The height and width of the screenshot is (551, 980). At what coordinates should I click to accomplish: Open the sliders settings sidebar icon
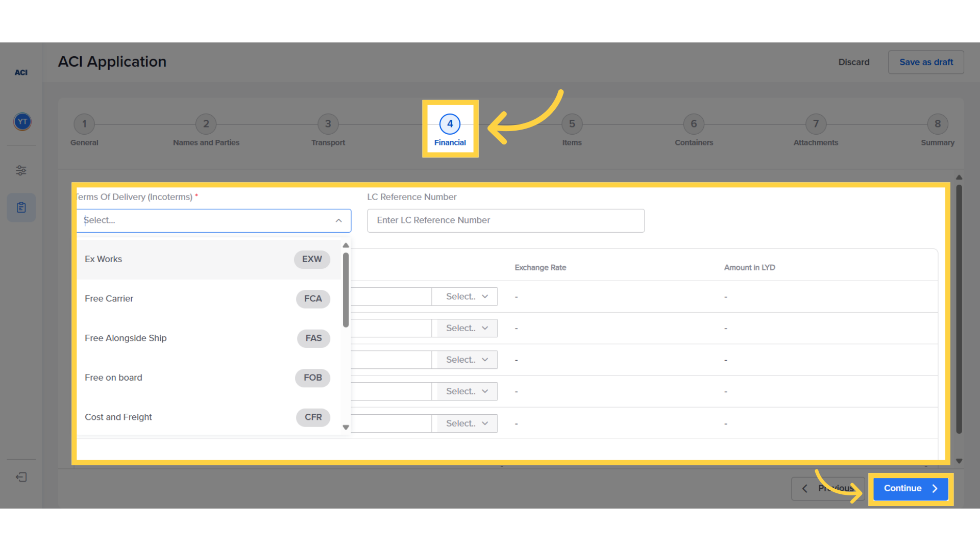click(x=21, y=170)
